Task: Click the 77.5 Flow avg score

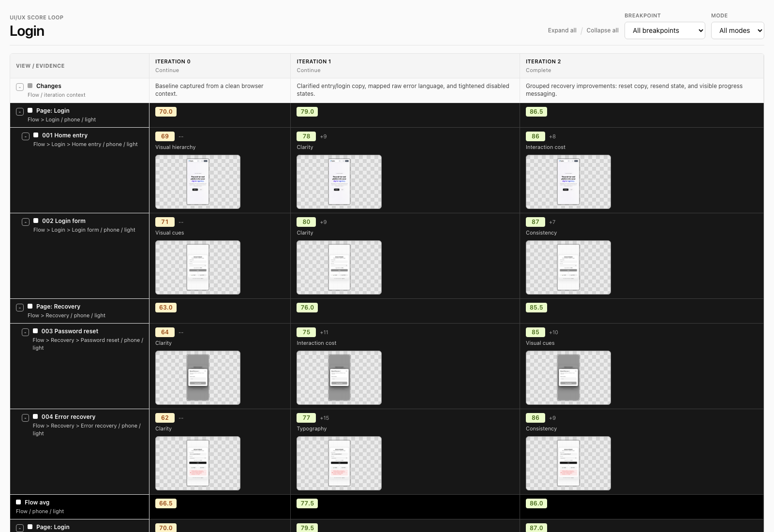Action: (x=307, y=503)
